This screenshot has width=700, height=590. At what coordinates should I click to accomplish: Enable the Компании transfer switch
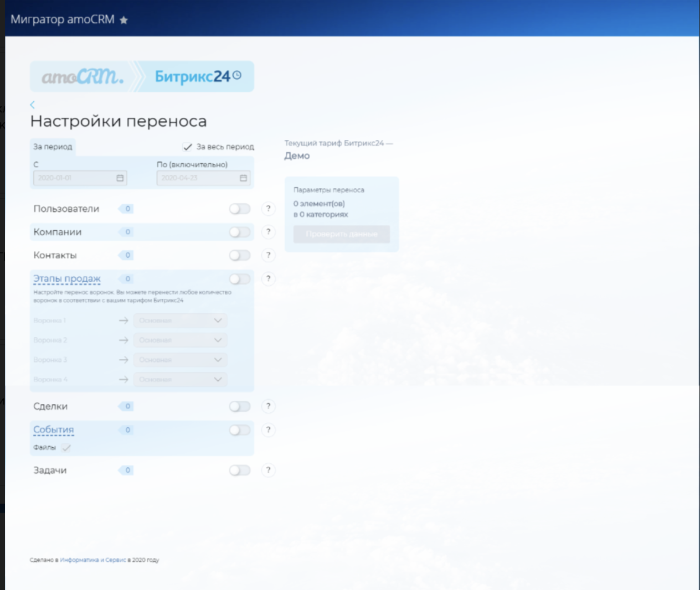coord(240,232)
